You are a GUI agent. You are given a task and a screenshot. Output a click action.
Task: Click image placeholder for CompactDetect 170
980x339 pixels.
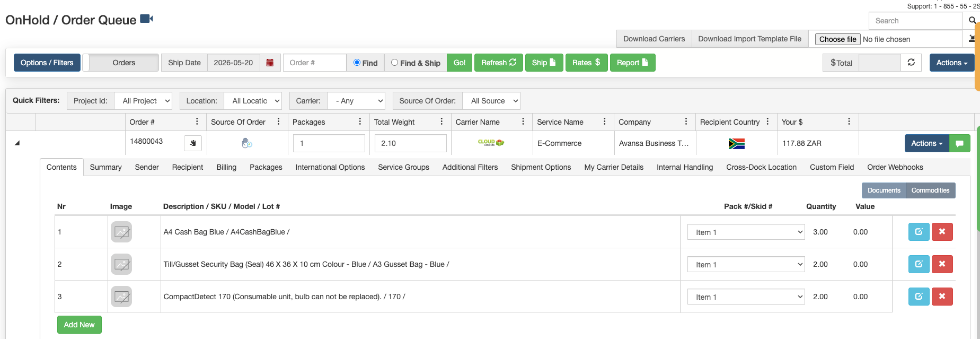(121, 297)
